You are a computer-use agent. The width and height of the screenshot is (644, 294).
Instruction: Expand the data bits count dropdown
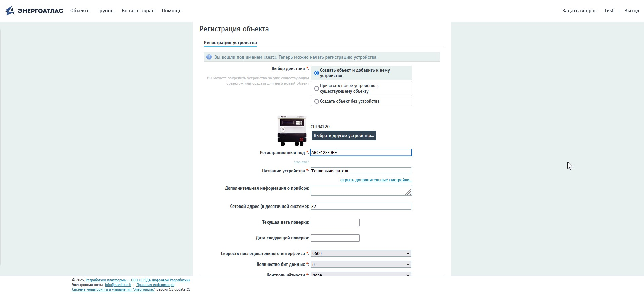[361, 264]
